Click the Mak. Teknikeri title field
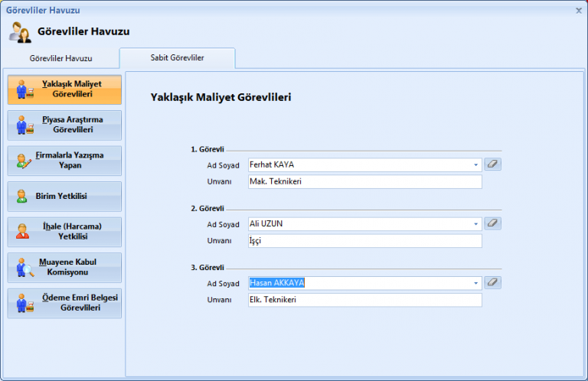 [x=364, y=182]
